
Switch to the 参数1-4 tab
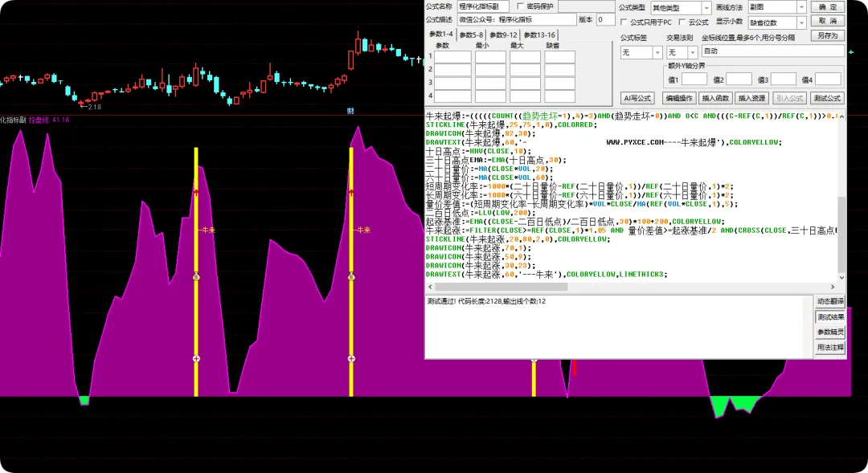(440, 35)
